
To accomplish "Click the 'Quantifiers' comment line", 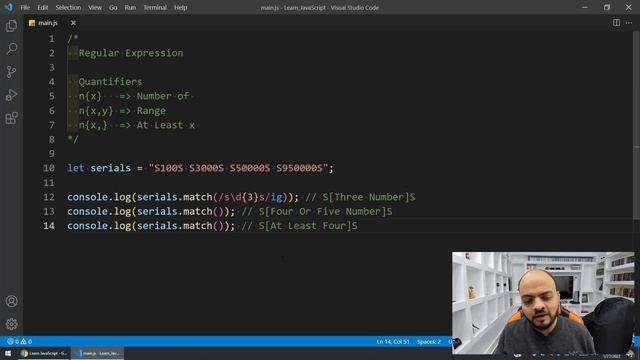I will coord(110,82).
